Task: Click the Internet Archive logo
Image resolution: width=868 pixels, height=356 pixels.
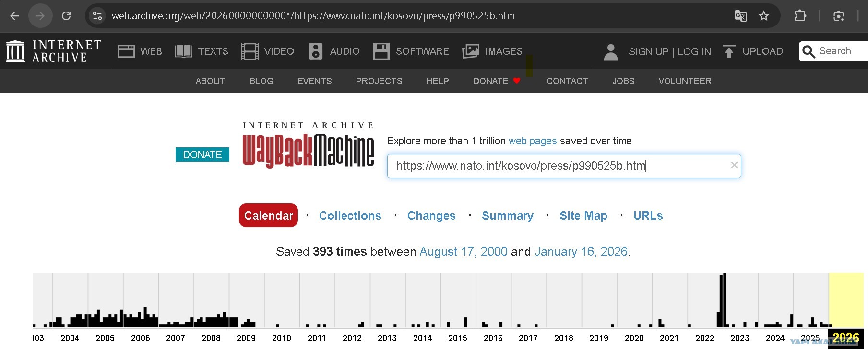Action: click(53, 51)
